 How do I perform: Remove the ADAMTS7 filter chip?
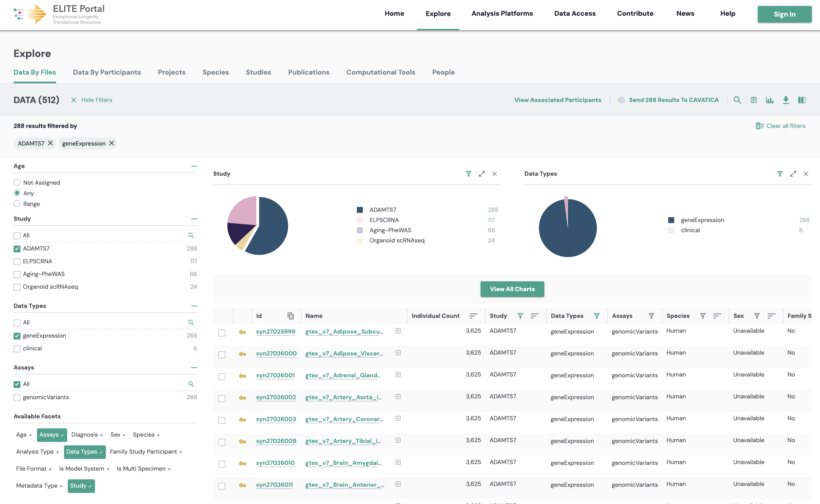click(50, 143)
